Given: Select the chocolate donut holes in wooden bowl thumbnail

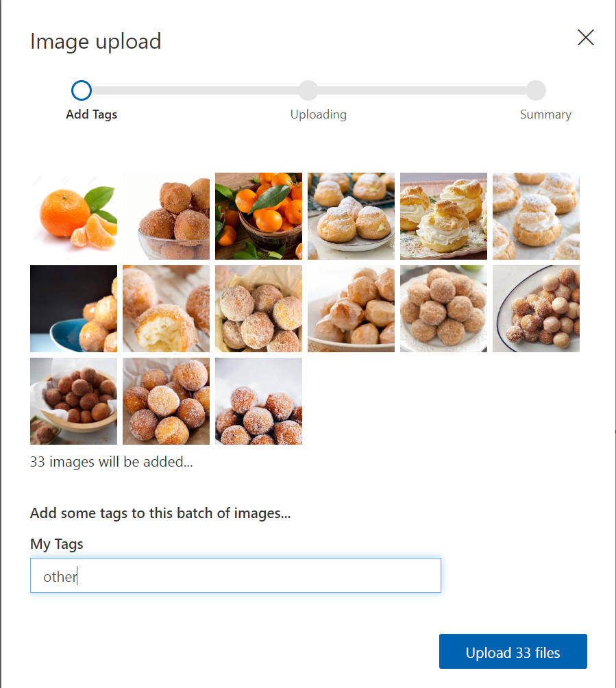Looking at the screenshot, I should pyautogui.click(x=74, y=401).
